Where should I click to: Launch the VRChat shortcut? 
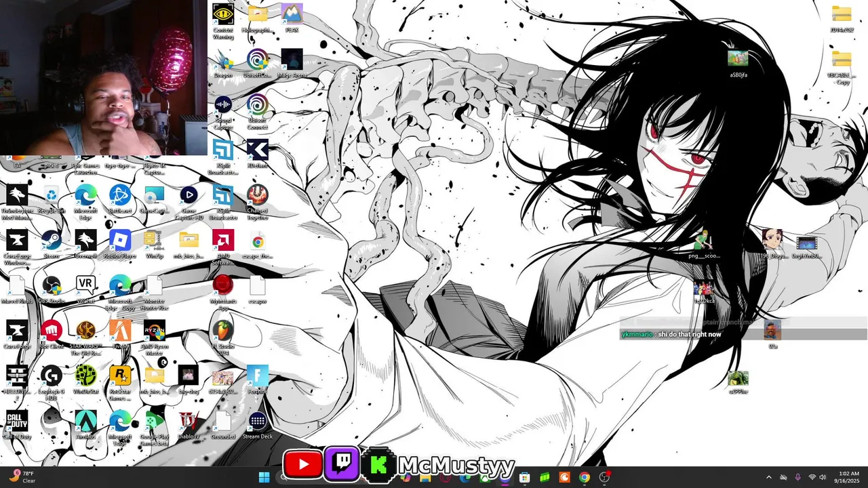point(85,289)
